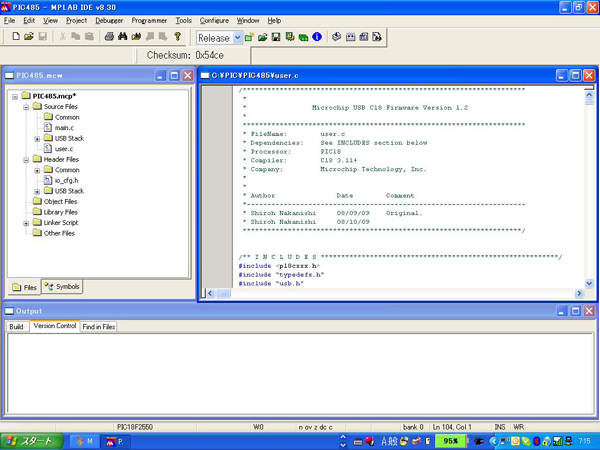Open Find with the binoculars icon

122,37
